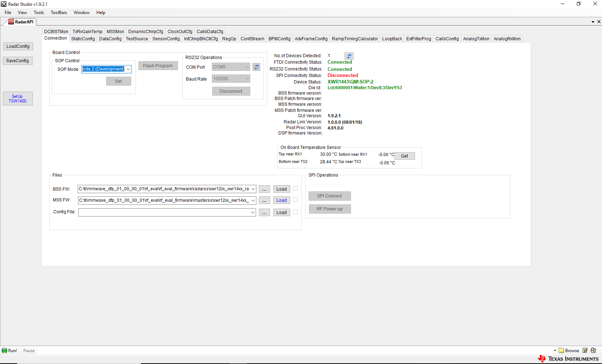Click the Radar Studio title bar icon
Image resolution: width=602 pixels, height=364 pixels.
[4, 4]
